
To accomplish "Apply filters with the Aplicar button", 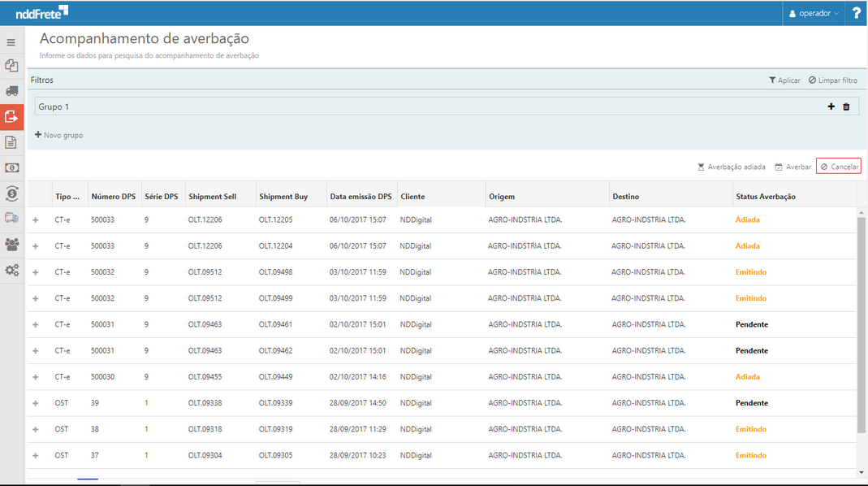I will coord(784,80).
